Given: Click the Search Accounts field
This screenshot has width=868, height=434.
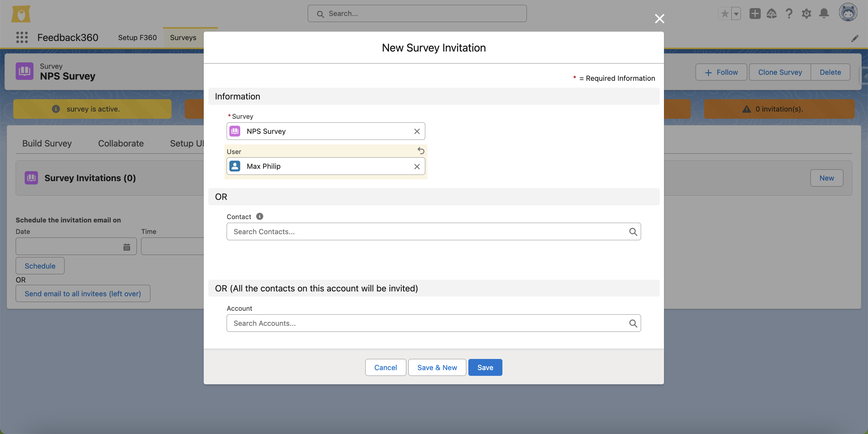Looking at the screenshot, I should 434,323.
